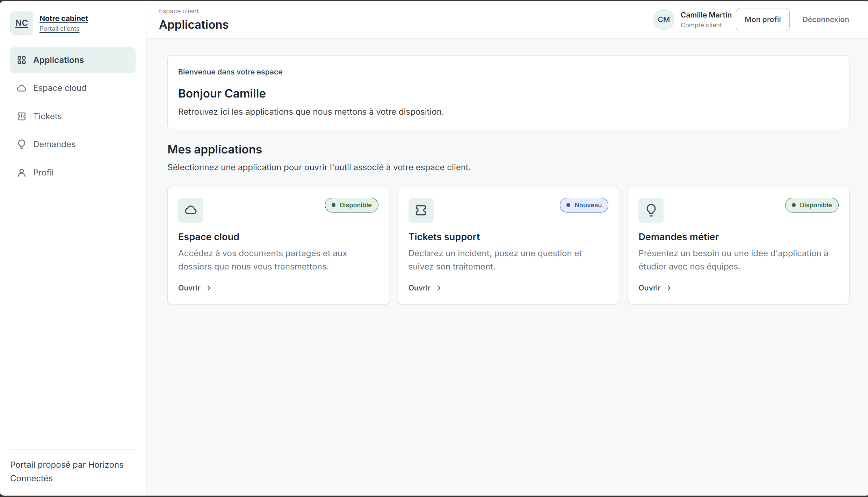Image resolution: width=868 pixels, height=497 pixels.
Task: Click the person icon beside Profil
Action: coord(22,173)
